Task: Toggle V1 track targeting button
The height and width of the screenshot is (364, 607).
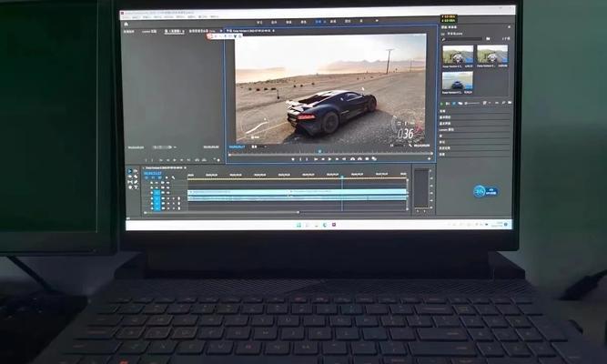Action: pyautogui.click(x=157, y=192)
